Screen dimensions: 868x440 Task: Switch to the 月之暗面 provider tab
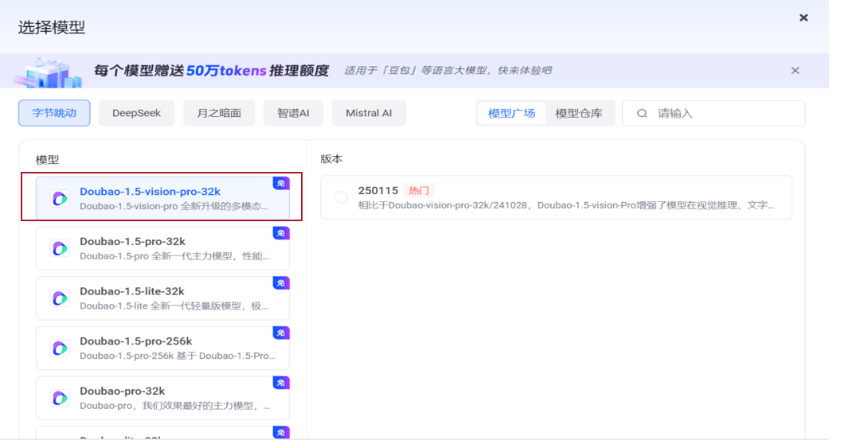coord(219,113)
